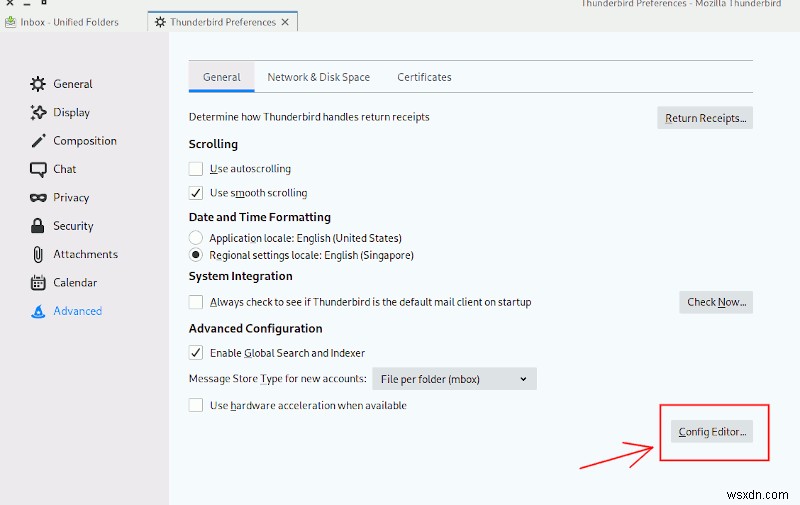Viewport: 800px width, 505px height.
Task: Enable always check default mail client checkbox
Action: pyautogui.click(x=195, y=302)
